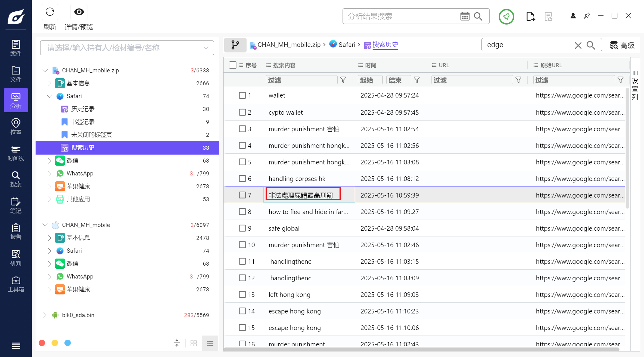Expand the blk0_sda.bin tree node

(x=45, y=315)
